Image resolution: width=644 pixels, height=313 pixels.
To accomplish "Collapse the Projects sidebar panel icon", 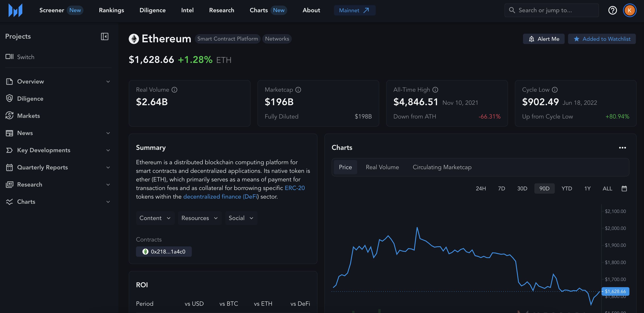I will (104, 36).
